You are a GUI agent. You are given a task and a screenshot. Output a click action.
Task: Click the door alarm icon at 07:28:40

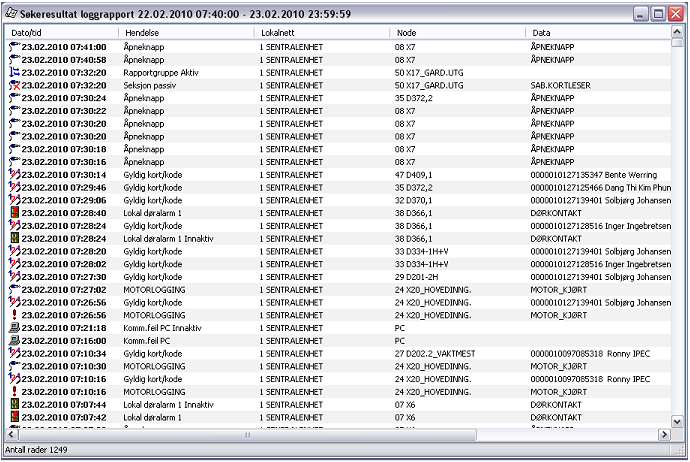[x=14, y=213]
